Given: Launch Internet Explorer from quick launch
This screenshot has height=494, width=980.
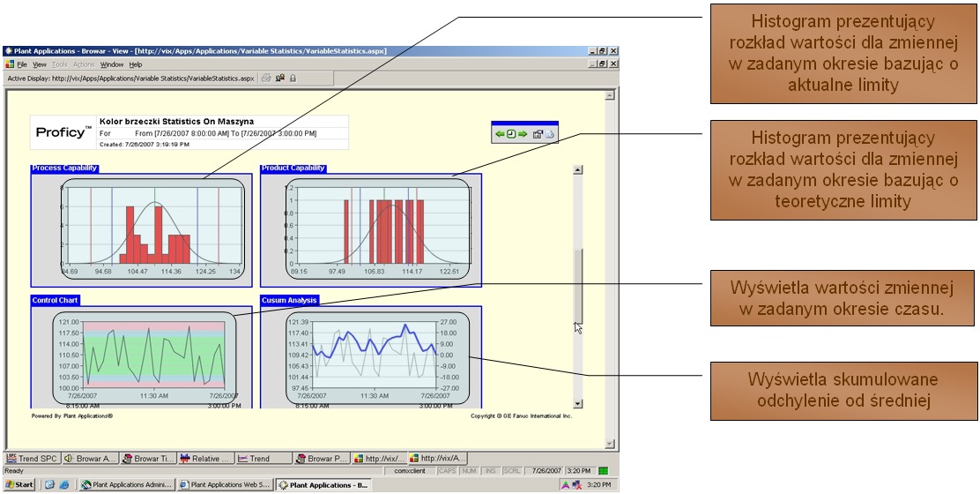Looking at the screenshot, I should tap(63, 484).
